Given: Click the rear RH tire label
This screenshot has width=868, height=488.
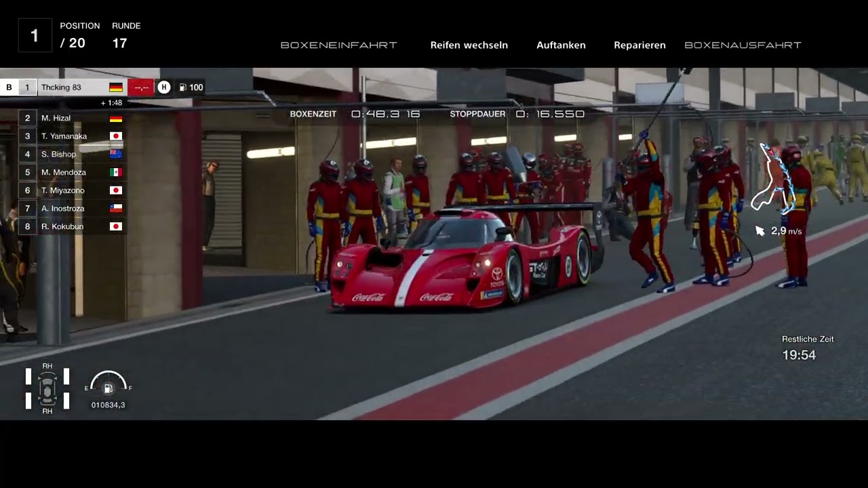Looking at the screenshot, I should coord(47,411).
